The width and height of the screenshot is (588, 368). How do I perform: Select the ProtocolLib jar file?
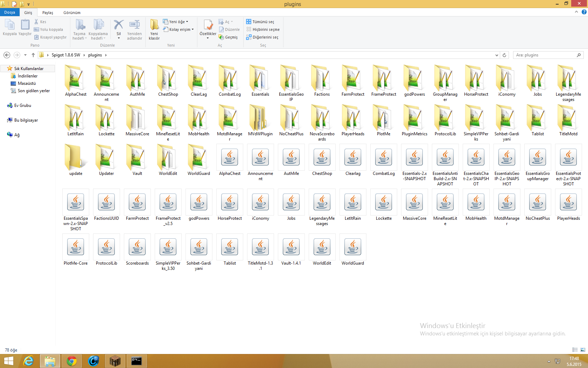coord(106,250)
